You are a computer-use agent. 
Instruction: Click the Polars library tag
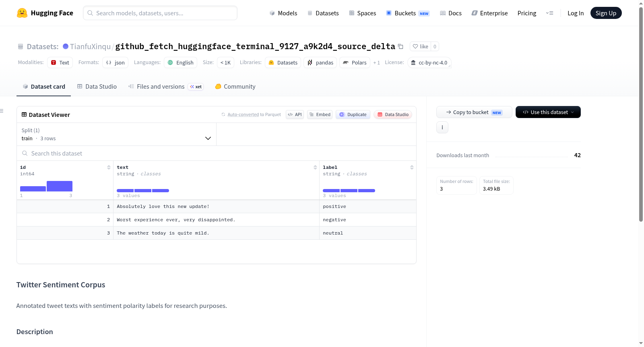coord(355,62)
